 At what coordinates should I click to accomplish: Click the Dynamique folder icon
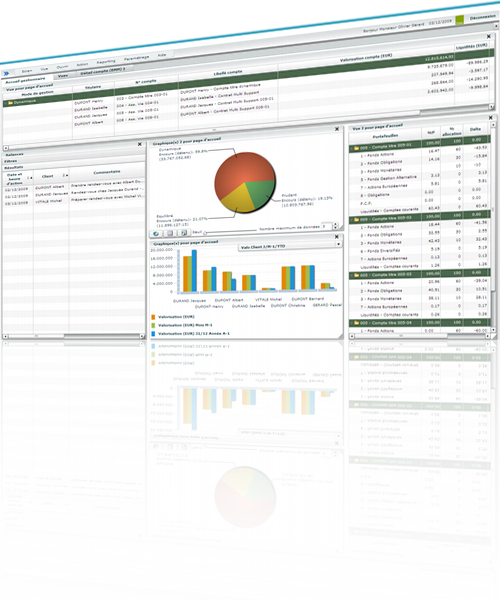(x=10, y=103)
